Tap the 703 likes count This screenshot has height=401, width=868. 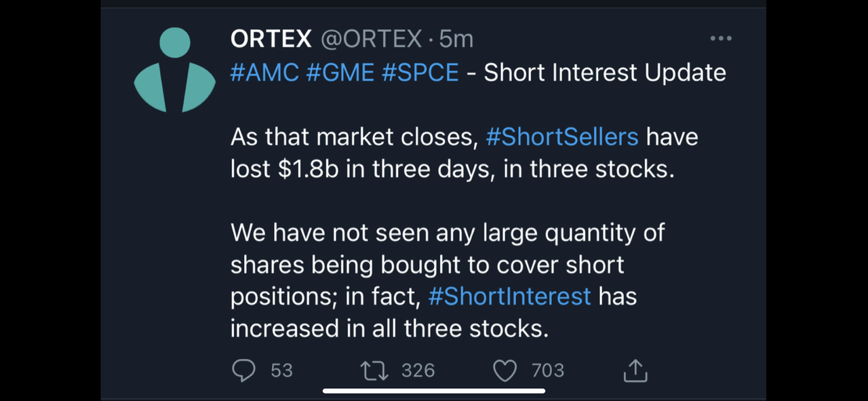pyautogui.click(x=548, y=370)
